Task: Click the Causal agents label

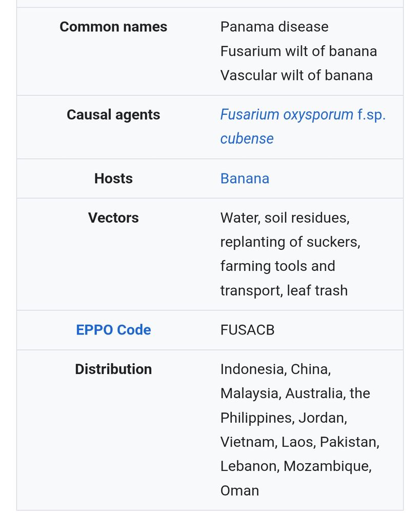Action: (x=113, y=115)
